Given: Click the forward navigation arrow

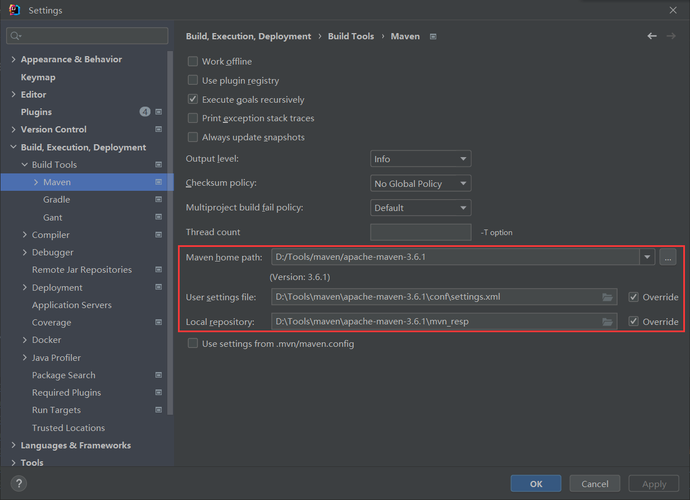Looking at the screenshot, I should [674, 36].
